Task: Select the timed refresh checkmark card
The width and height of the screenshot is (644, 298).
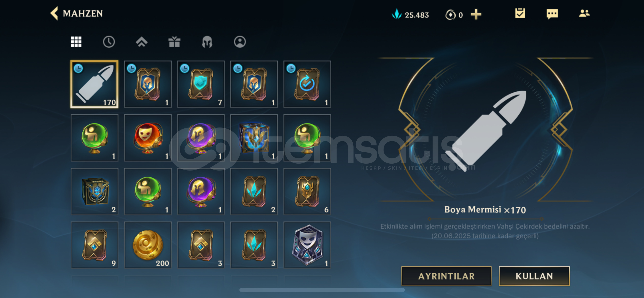Action: click(x=307, y=84)
